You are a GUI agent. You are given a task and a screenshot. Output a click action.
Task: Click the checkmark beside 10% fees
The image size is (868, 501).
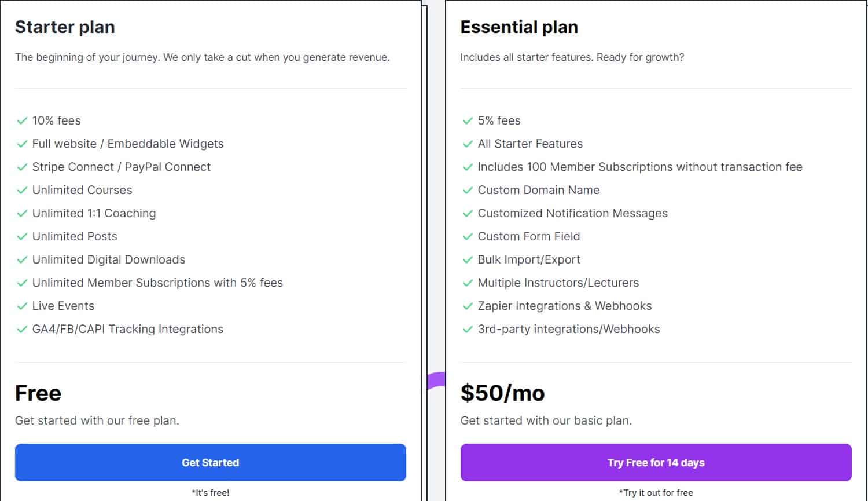click(23, 120)
